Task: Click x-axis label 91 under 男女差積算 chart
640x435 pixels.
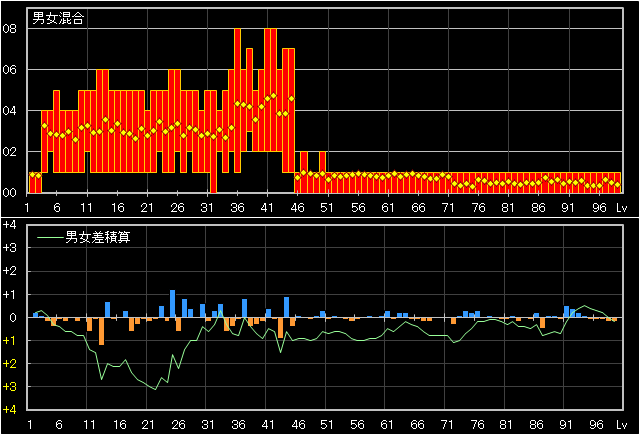Action: [x=566, y=425]
